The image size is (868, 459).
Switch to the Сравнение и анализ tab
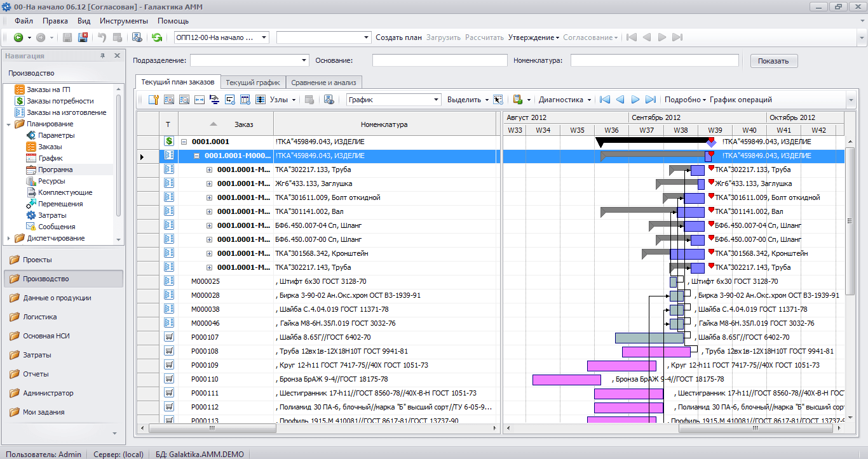324,83
